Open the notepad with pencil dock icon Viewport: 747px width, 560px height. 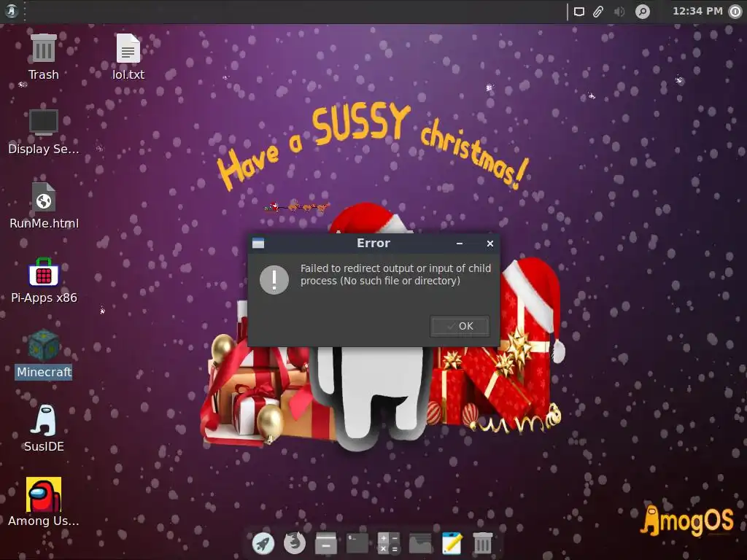point(452,543)
